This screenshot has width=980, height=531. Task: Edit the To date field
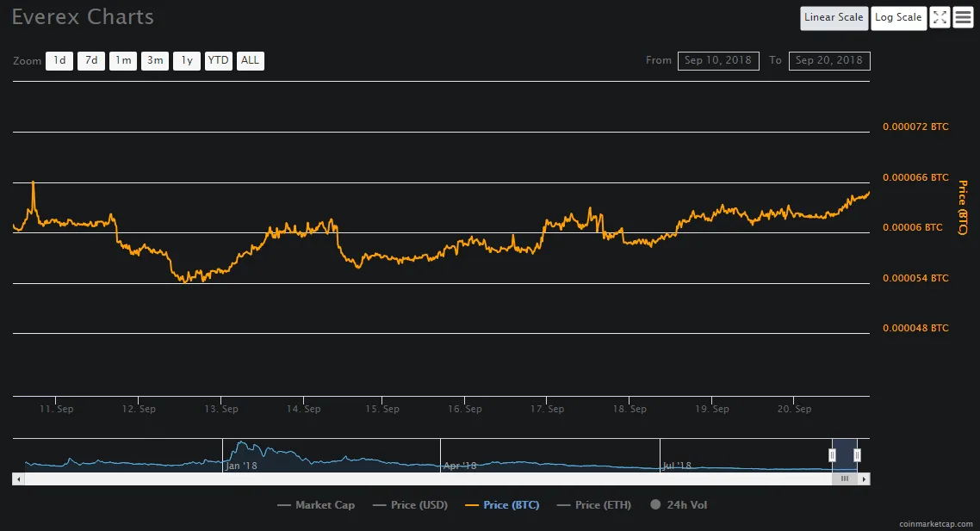click(829, 60)
